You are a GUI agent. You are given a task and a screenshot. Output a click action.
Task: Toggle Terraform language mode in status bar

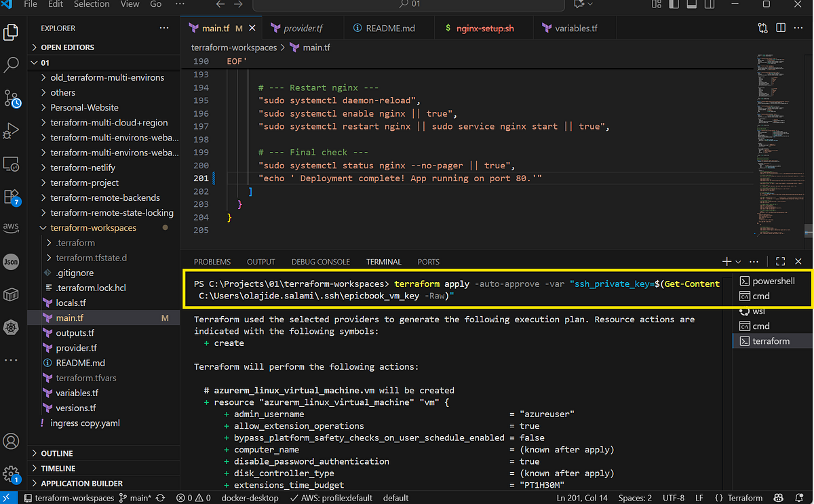pos(744,497)
